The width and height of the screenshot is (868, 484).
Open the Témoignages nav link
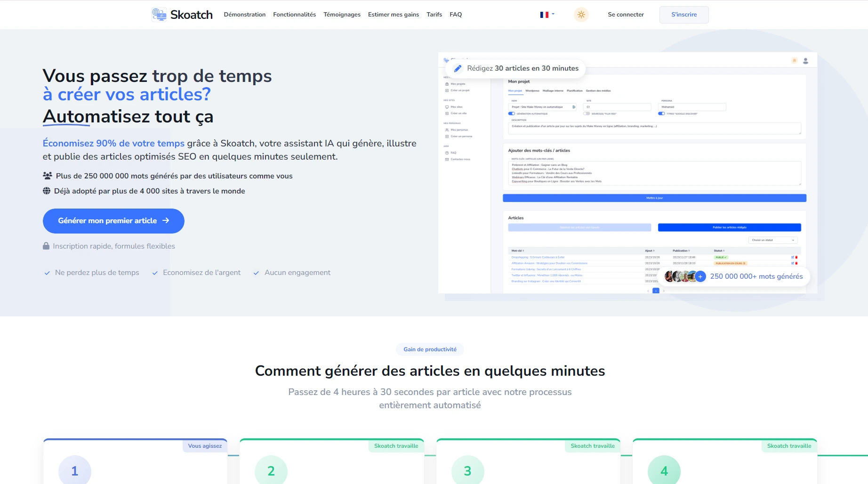[x=342, y=15]
